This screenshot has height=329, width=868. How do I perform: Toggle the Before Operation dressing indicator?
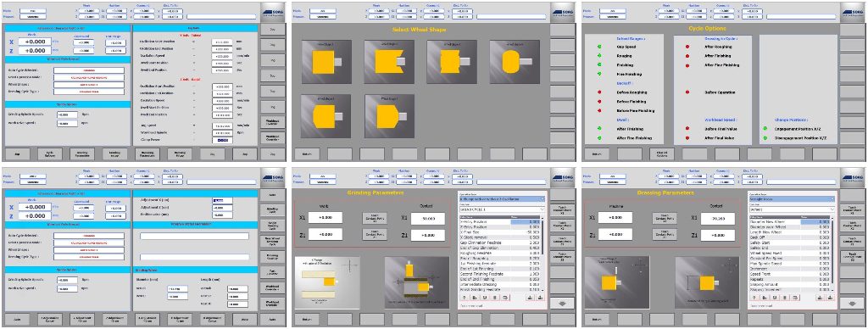point(687,92)
